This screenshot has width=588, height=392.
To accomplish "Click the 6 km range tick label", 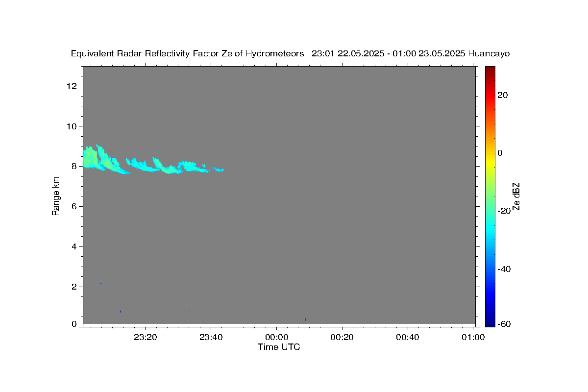I will (x=74, y=206).
